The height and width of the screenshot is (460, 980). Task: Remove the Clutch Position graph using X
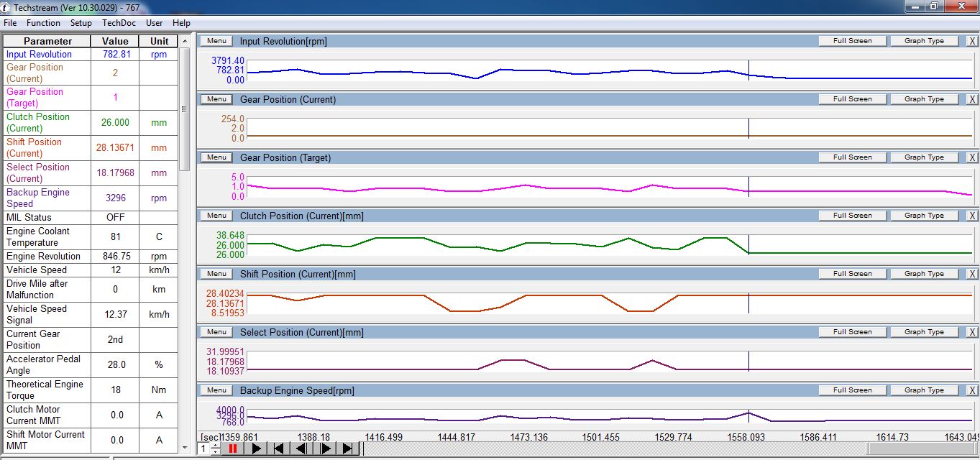(x=972, y=216)
